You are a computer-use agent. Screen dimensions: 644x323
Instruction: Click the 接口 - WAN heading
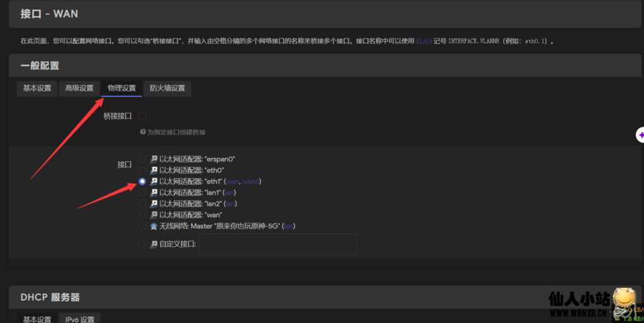pos(49,14)
